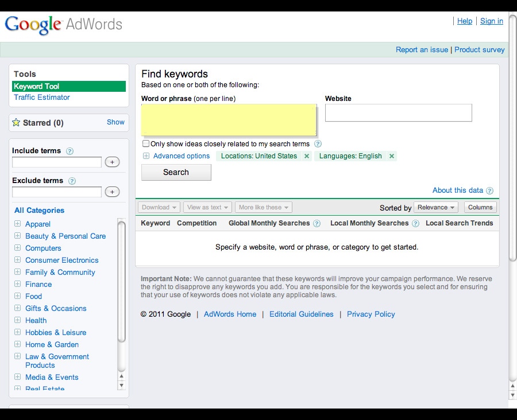Image resolution: width=517 pixels, height=420 pixels.
Task: Expand the Hobbies & Leisure category
Action: (17, 332)
